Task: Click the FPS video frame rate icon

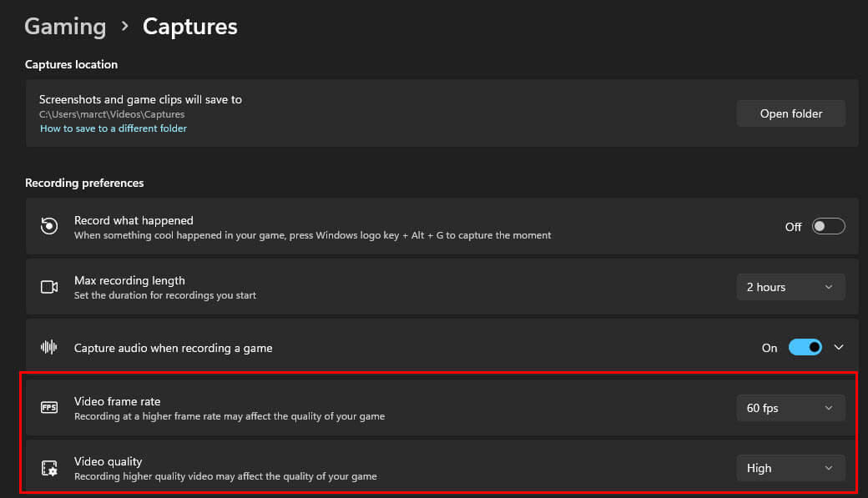Action: [49, 407]
